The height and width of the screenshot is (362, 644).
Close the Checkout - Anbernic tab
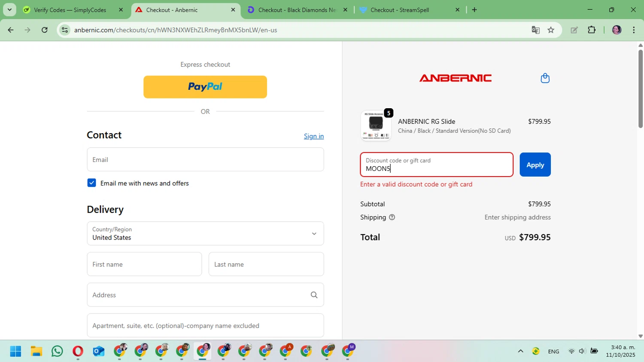(233, 10)
